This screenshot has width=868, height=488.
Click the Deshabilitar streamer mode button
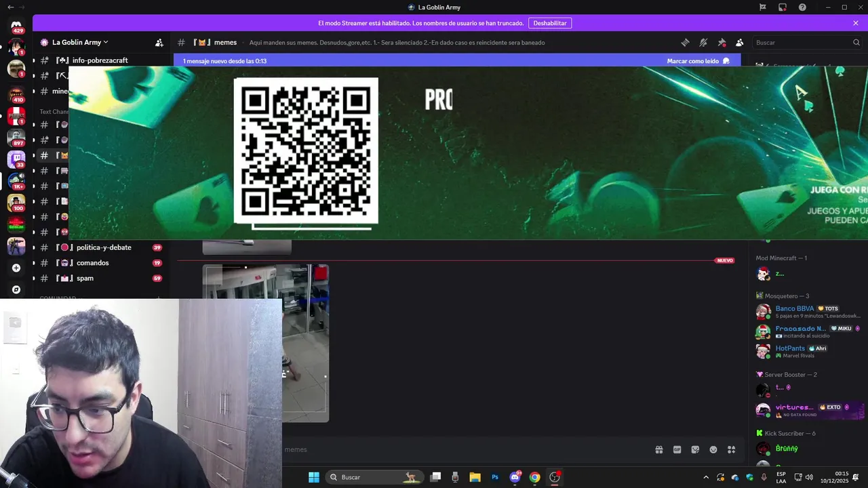549,23
